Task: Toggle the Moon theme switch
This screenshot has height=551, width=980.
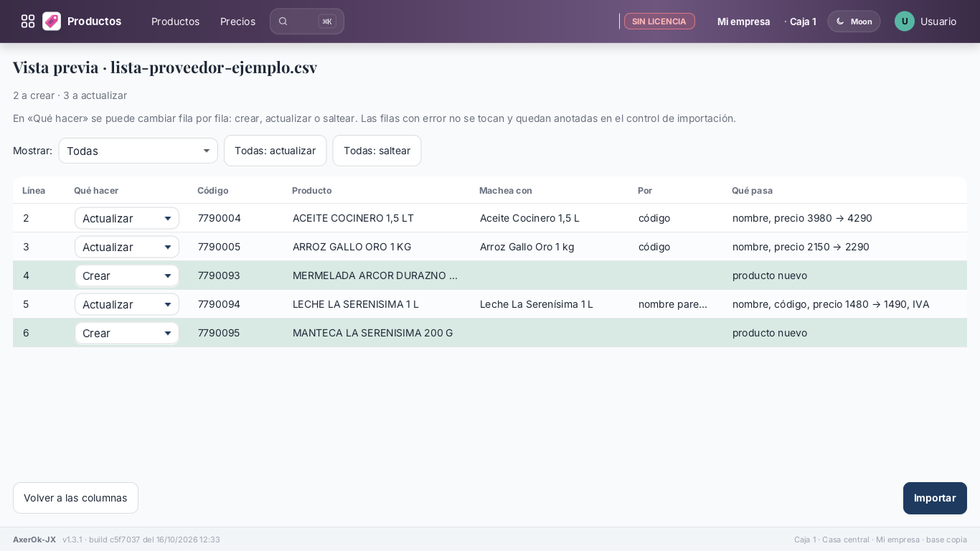Action: pyautogui.click(x=854, y=22)
